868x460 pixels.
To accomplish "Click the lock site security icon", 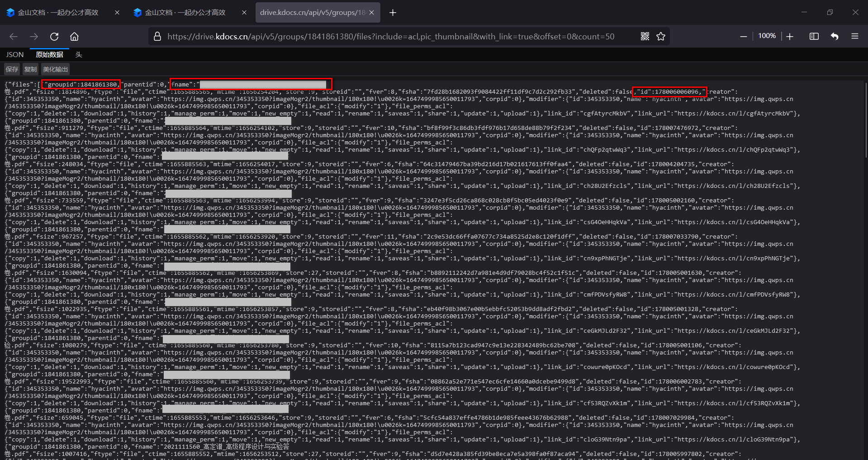I will point(157,36).
